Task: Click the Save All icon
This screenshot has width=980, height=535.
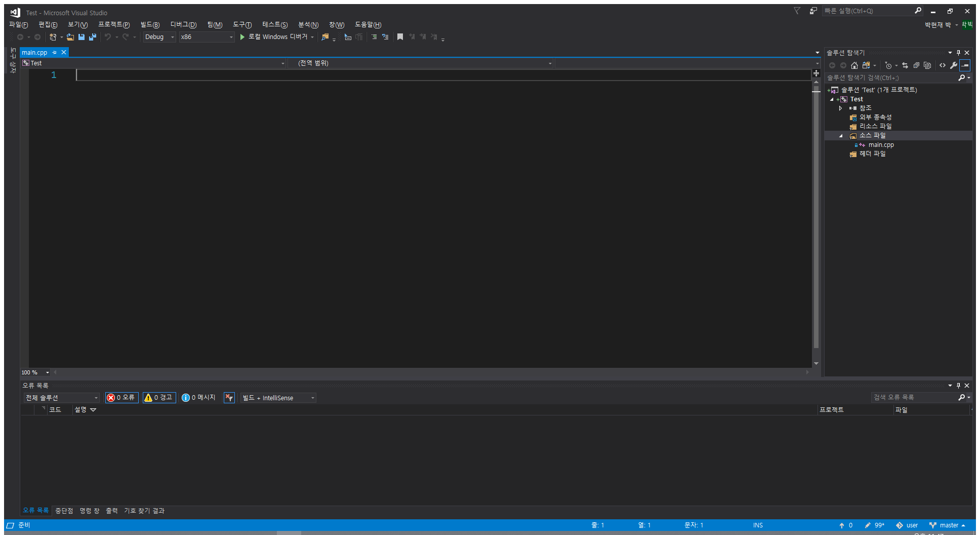Action: pos(93,37)
